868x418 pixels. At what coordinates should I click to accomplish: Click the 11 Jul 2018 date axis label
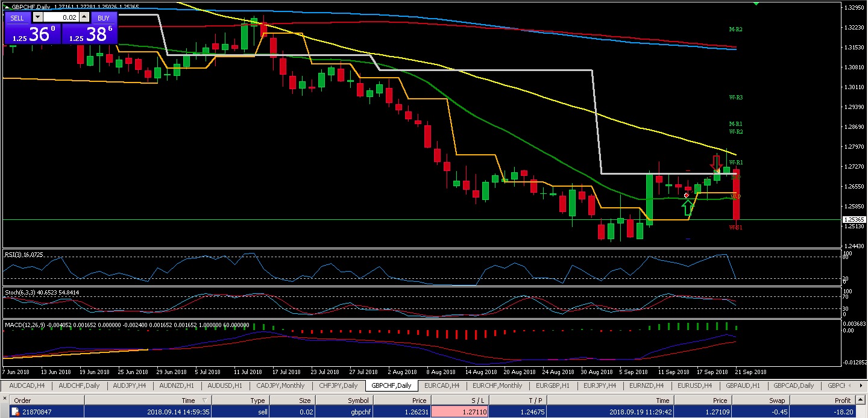point(248,372)
